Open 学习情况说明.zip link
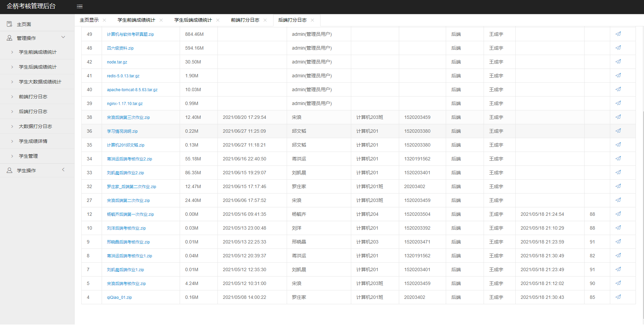644x336 pixels. pyautogui.click(x=122, y=131)
